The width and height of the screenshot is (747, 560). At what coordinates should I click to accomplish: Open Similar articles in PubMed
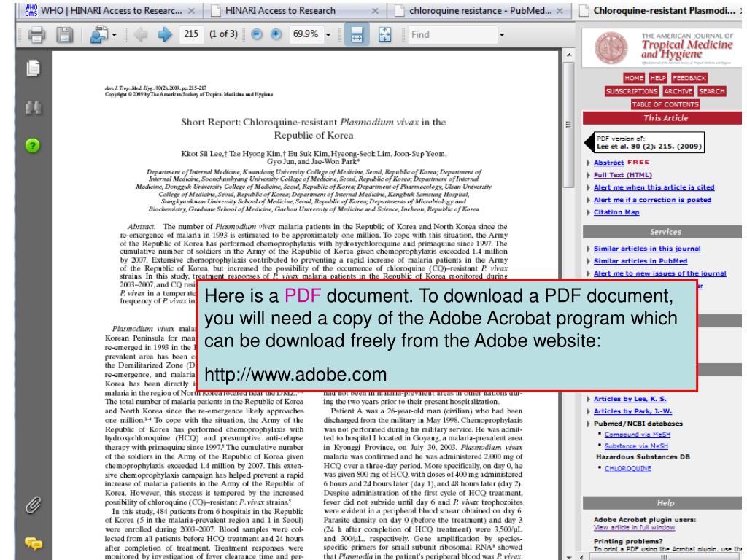pos(640,261)
